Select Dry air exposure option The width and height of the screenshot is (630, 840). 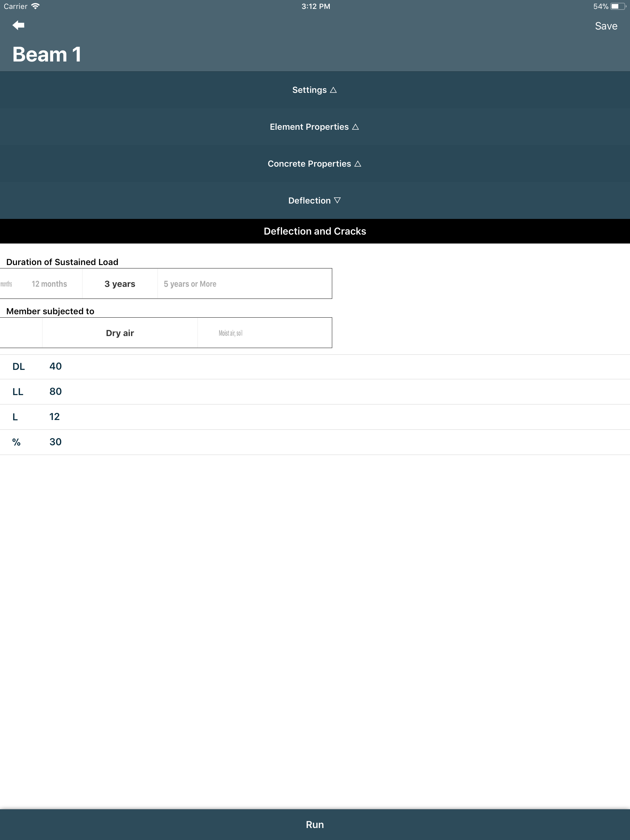click(x=120, y=333)
